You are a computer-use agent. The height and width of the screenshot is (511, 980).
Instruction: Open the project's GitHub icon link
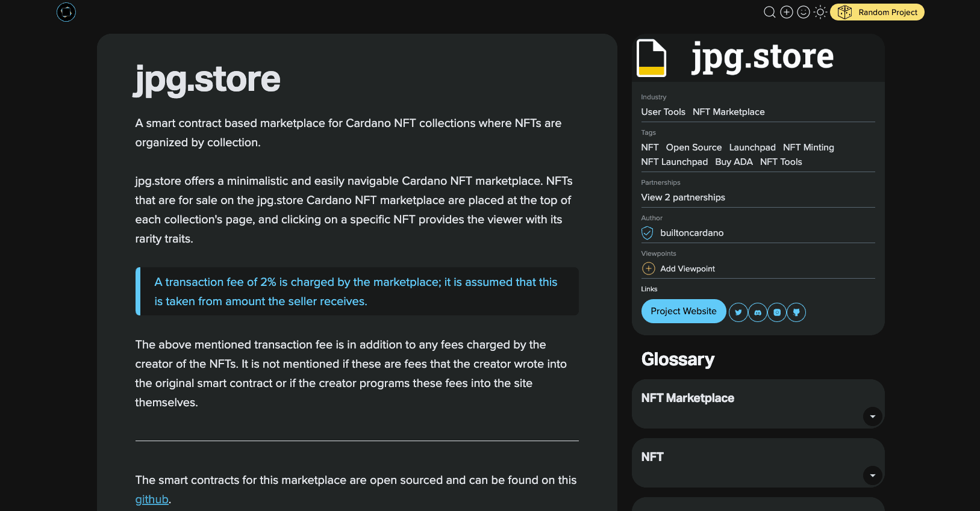pyautogui.click(x=796, y=312)
